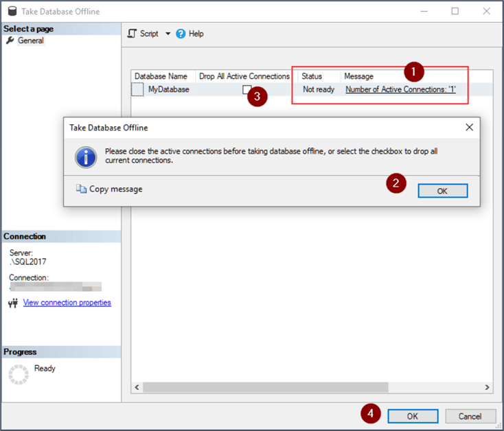Image resolution: width=504 pixels, height=431 pixels.
Task: Close the Take Database Offline message popup
Action: coord(469,127)
